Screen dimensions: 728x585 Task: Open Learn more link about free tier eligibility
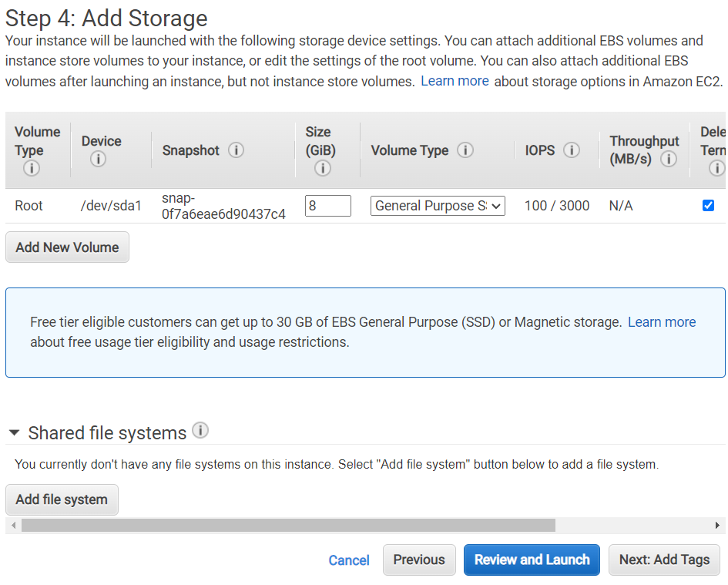662,322
